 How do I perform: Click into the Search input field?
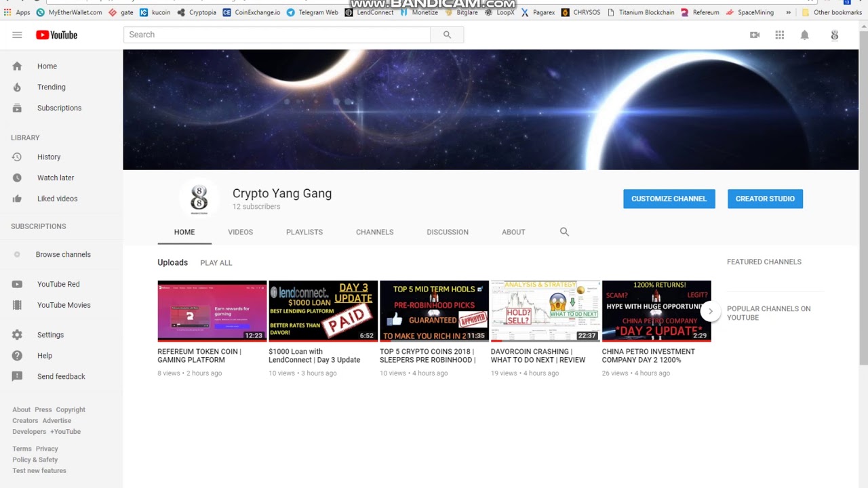click(277, 35)
